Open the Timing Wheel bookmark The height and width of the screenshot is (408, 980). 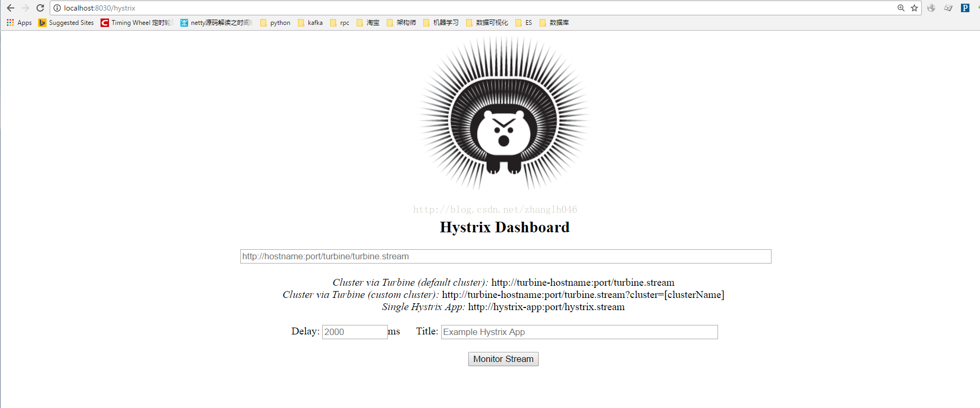(137, 23)
